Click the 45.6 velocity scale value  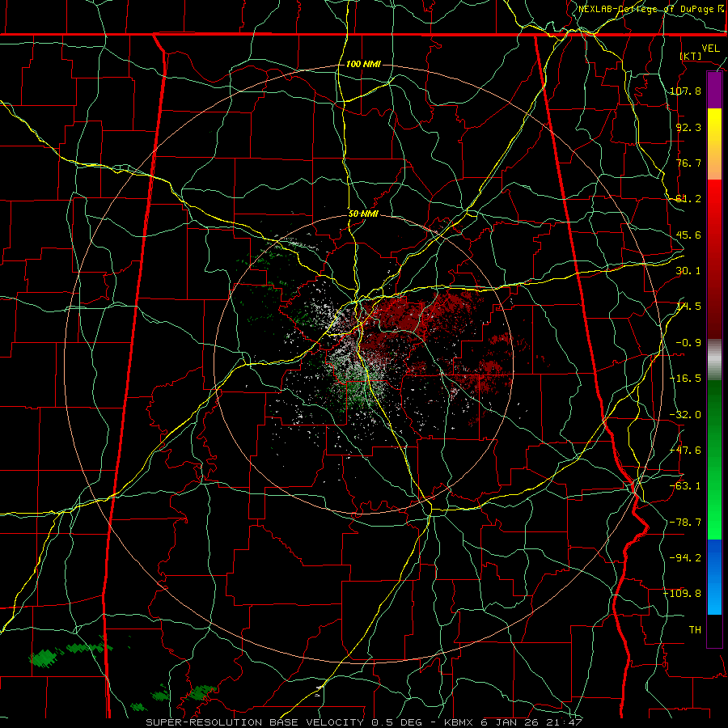pos(688,235)
